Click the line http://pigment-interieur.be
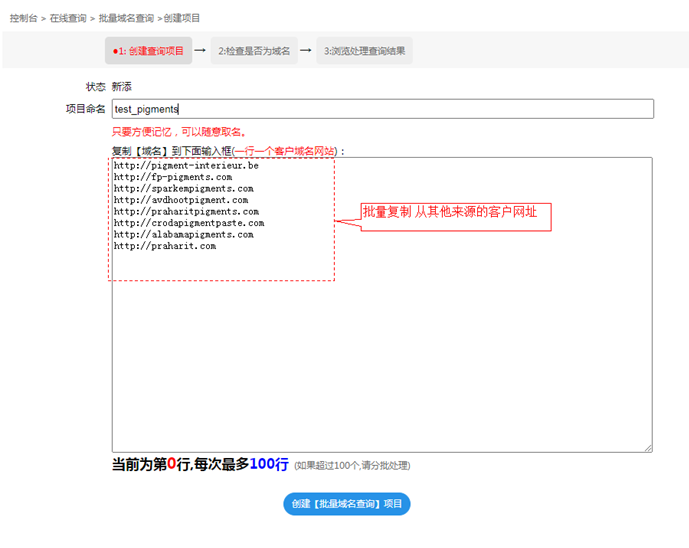The width and height of the screenshot is (689, 548). point(186,166)
